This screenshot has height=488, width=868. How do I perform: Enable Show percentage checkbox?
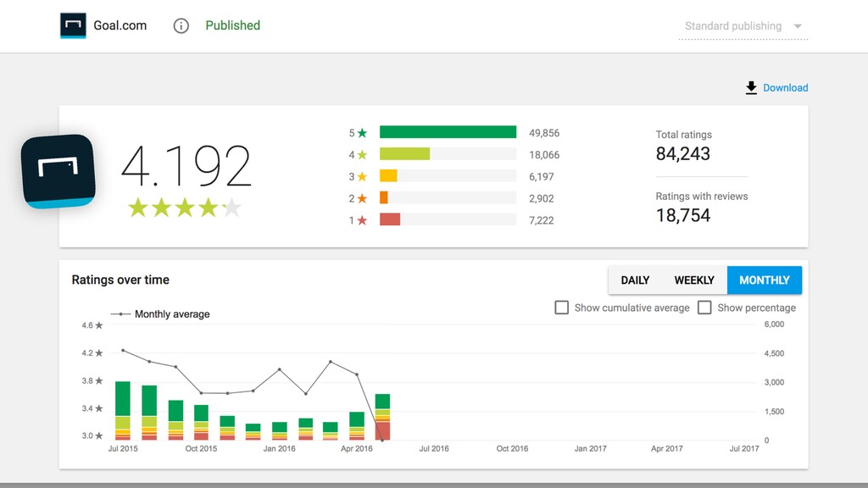[704, 308]
